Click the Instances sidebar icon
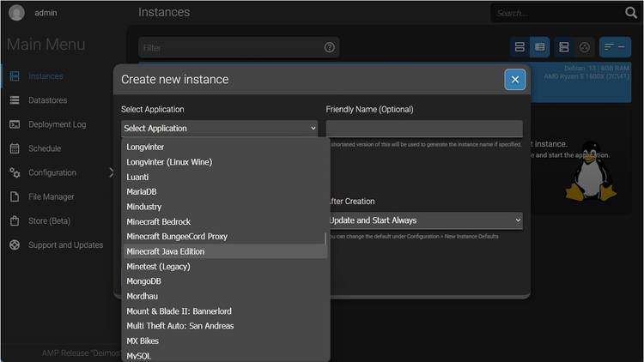Screen dimensions: 644x362 click(15, 76)
